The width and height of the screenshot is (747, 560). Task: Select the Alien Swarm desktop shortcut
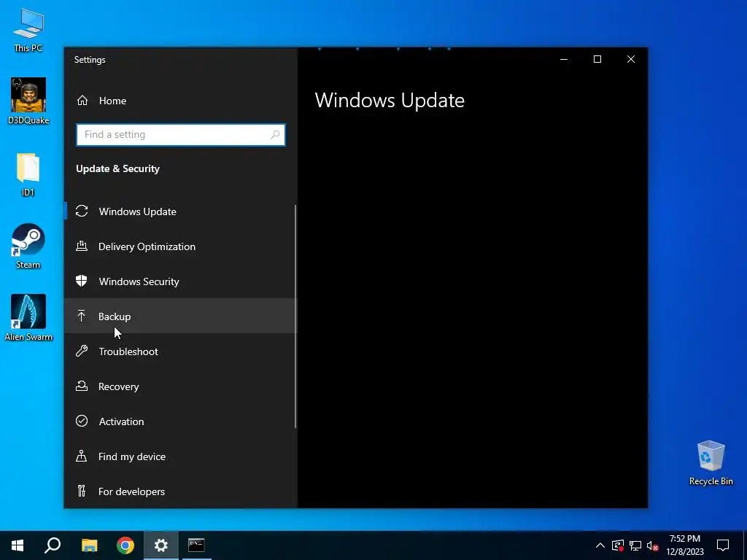tap(28, 318)
